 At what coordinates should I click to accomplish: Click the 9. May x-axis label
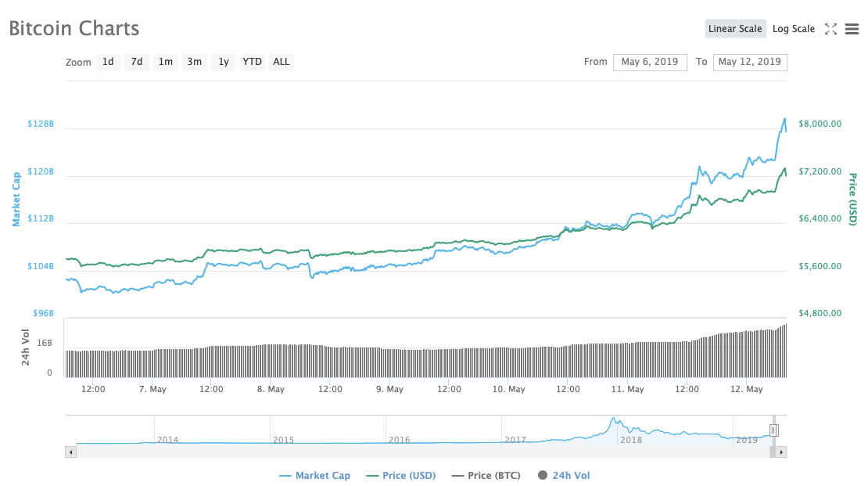[389, 389]
